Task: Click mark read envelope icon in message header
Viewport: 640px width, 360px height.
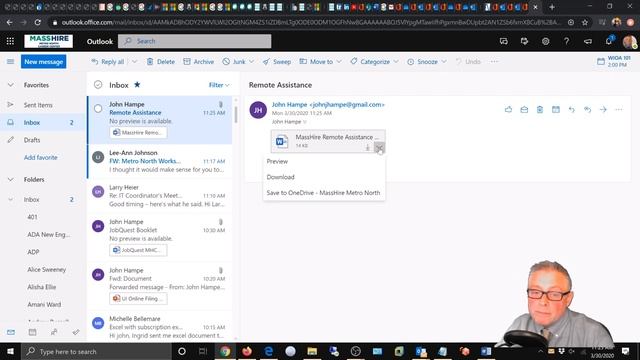Action: pyautogui.click(x=524, y=109)
